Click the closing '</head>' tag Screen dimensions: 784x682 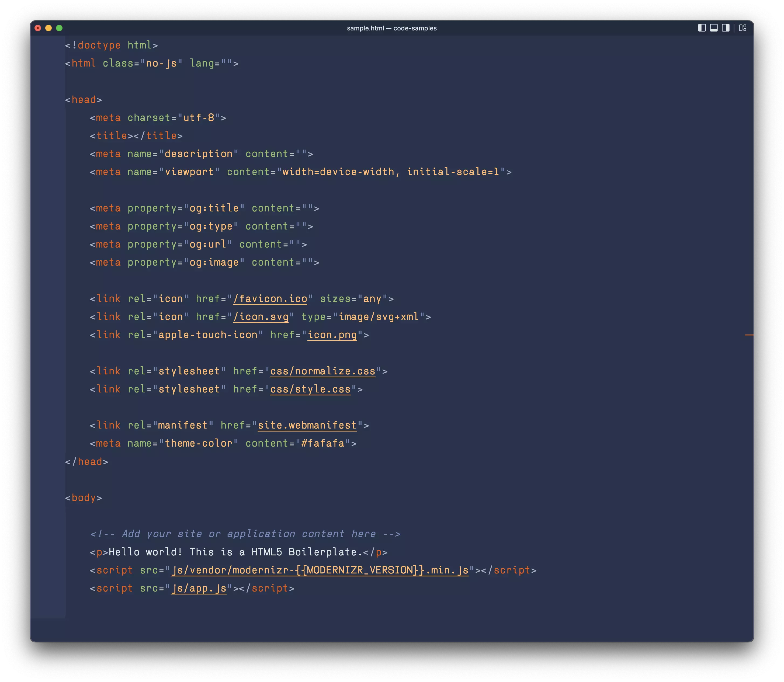(86, 462)
